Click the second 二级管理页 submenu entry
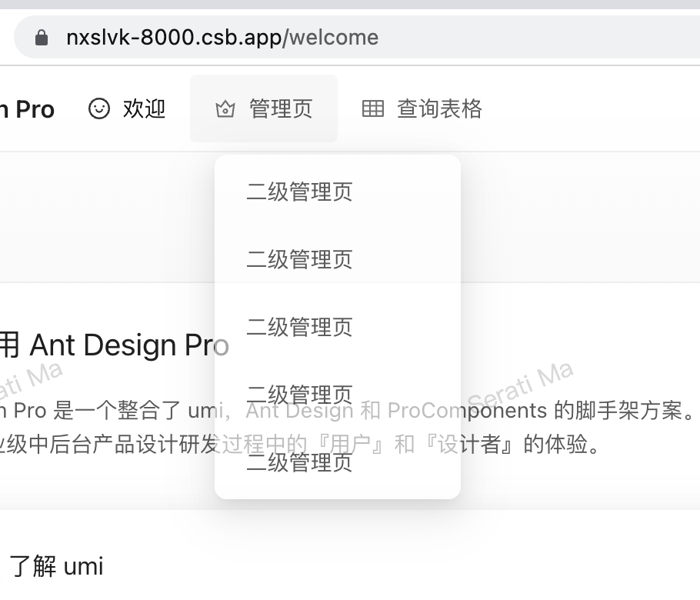The width and height of the screenshot is (700, 600). 298,259
